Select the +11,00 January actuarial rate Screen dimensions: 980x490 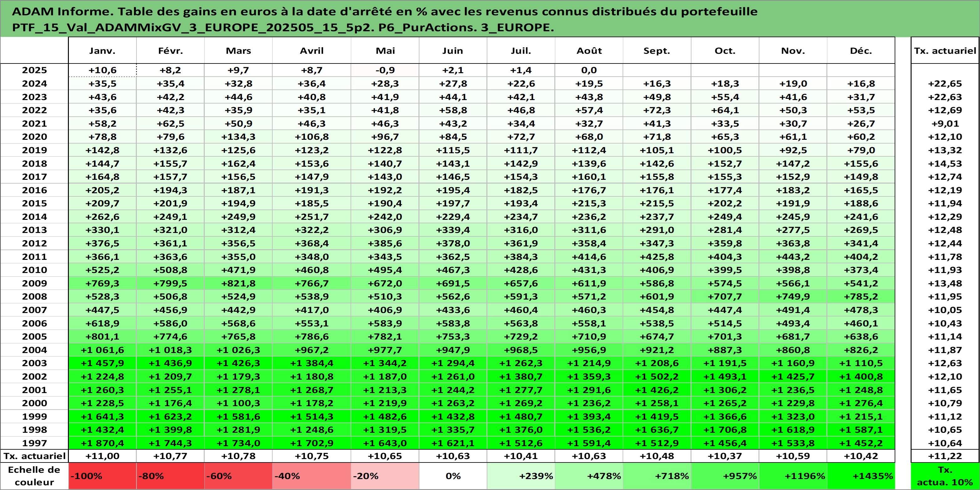(102, 456)
